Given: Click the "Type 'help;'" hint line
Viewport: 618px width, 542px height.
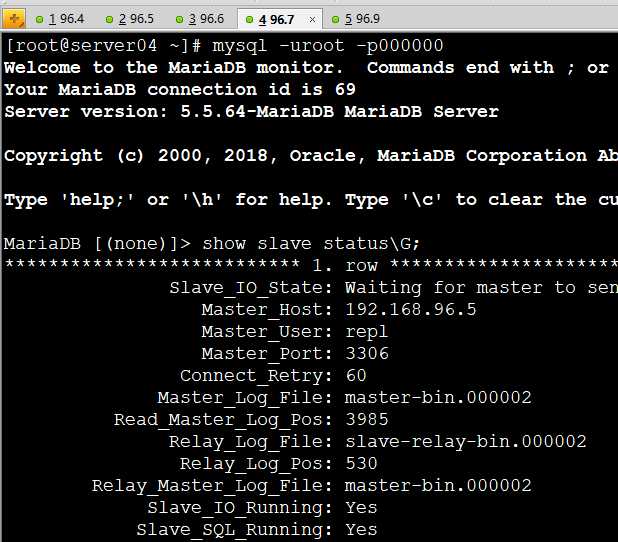Looking at the screenshot, I should pos(311,200).
